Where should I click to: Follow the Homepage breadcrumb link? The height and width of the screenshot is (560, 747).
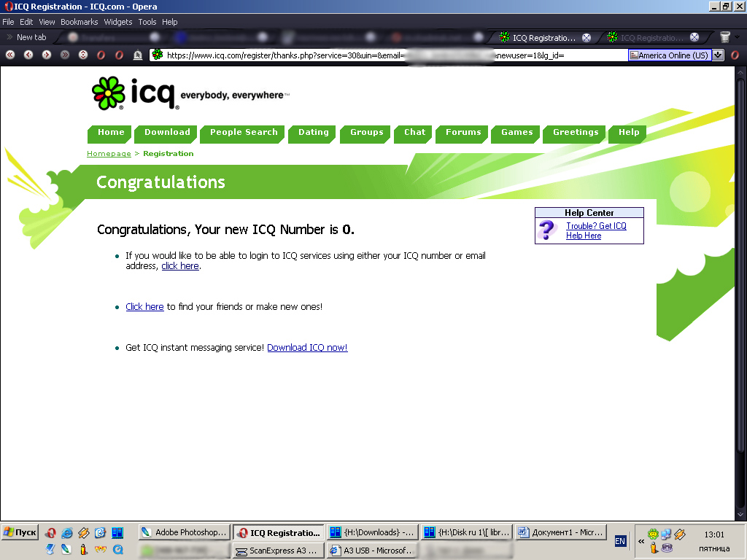point(109,153)
